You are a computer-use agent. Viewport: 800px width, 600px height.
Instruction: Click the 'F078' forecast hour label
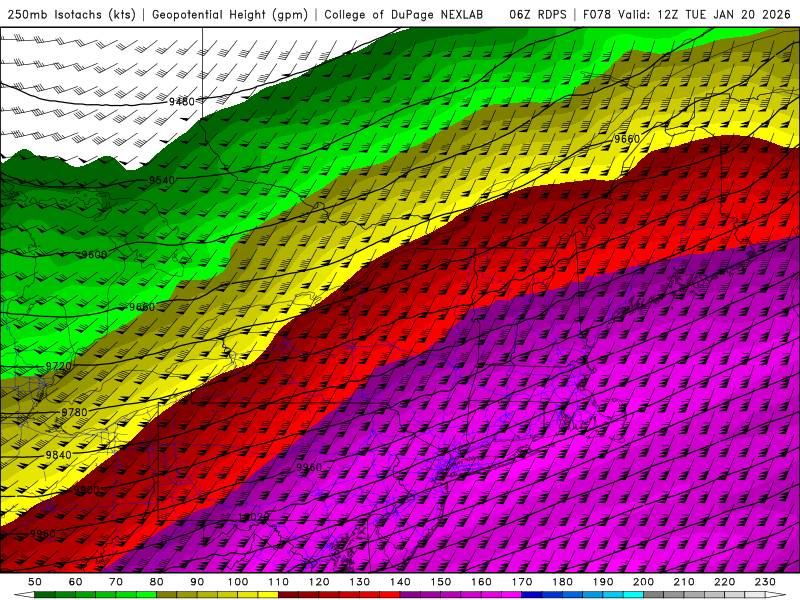[x=596, y=14]
